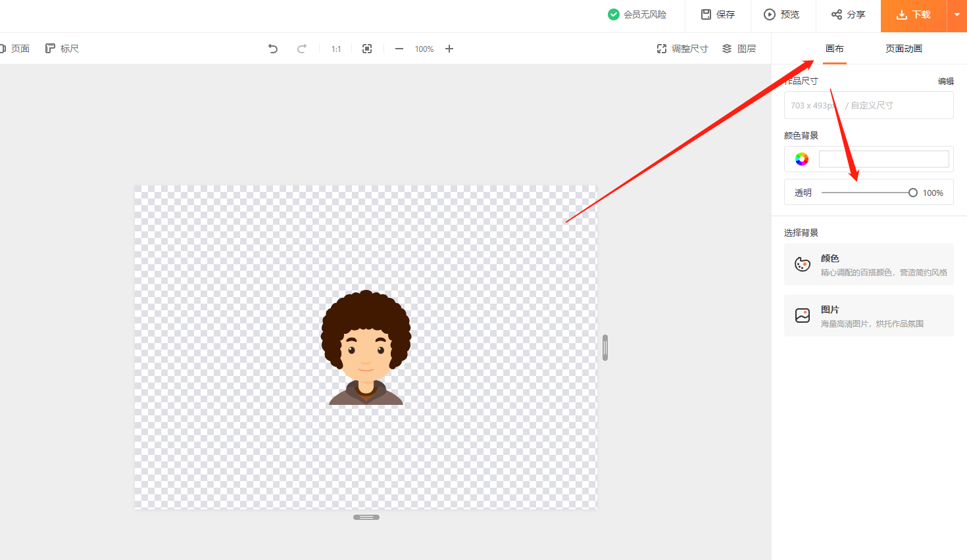The image size is (967, 560).
Task: Choose the image (图片) background option
Action: click(868, 315)
